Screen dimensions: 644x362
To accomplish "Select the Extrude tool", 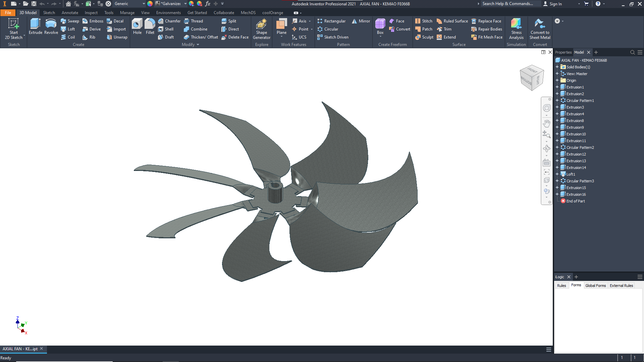I will (35, 26).
